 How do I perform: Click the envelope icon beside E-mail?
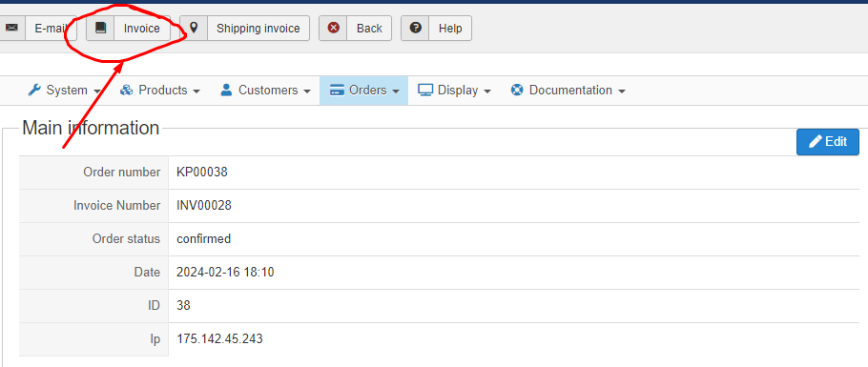coord(11,29)
